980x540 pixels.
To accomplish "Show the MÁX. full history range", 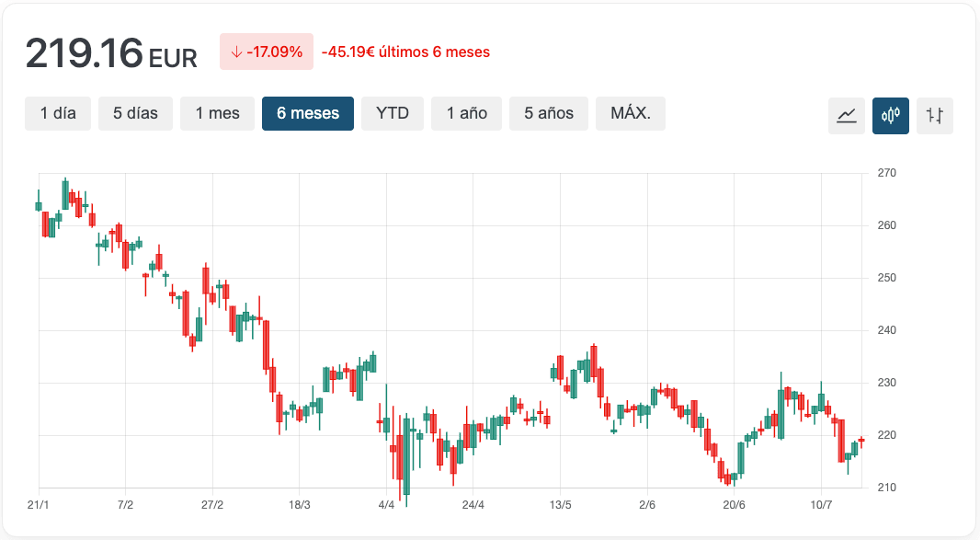I will [631, 114].
